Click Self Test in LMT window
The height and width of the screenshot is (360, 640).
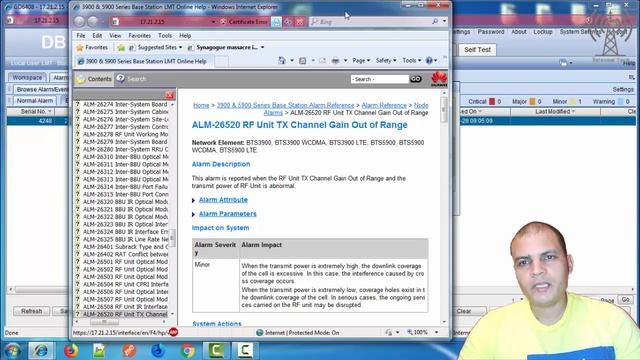[477, 50]
